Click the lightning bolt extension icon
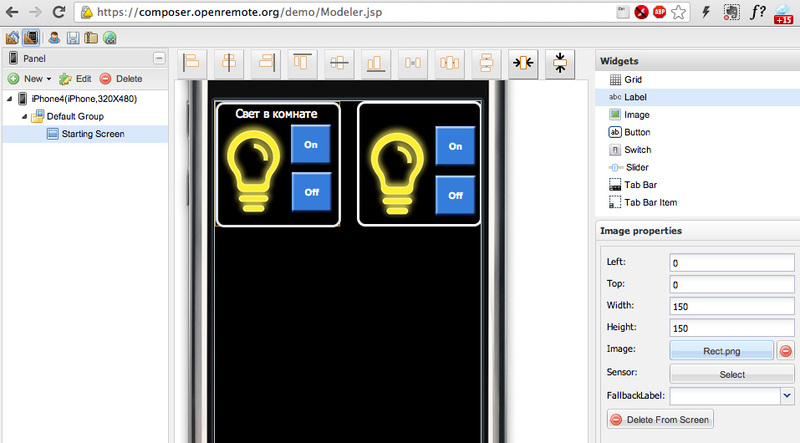This screenshot has height=443, width=800. 706,12
